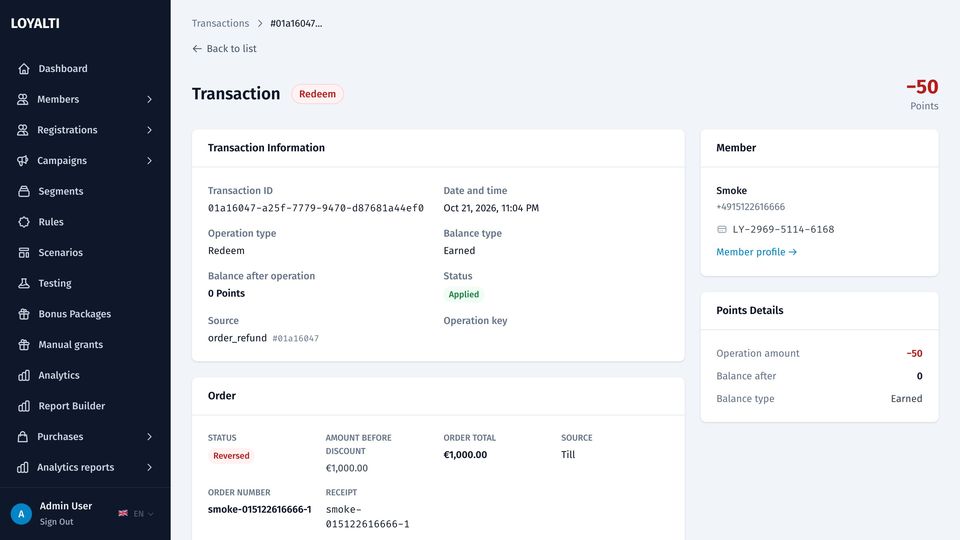Click the 0 Points balance value
960x540 pixels.
(x=227, y=293)
